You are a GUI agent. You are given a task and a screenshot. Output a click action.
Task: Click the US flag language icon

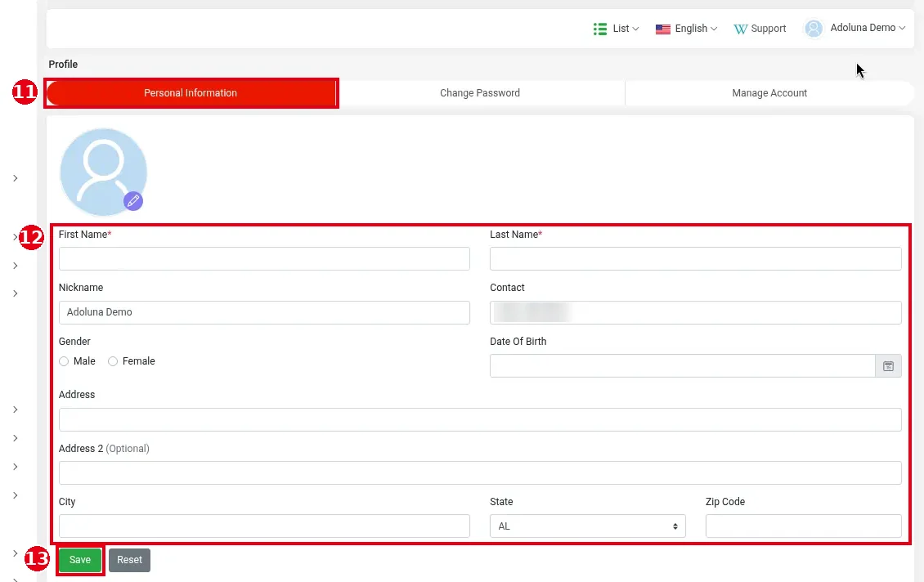(x=663, y=29)
